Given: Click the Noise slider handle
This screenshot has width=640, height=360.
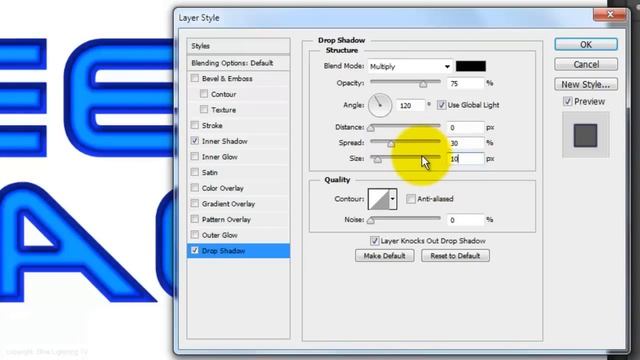Looking at the screenshot, I should pos(371,221).
